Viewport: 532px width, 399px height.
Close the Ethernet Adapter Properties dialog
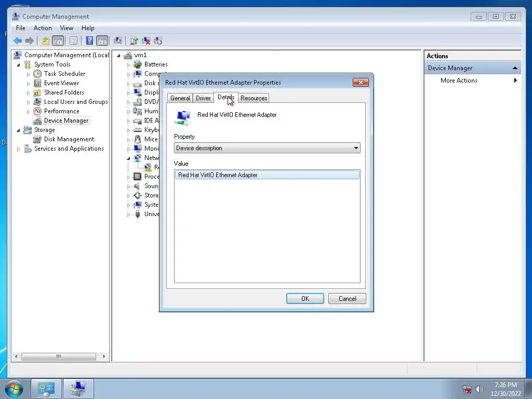click(x=361, y=83)
